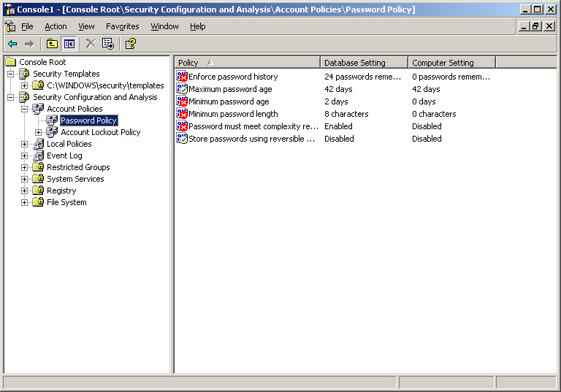Click the Export List toolbar icon
This screenshot has height=392, width=561.
point(108,44)
